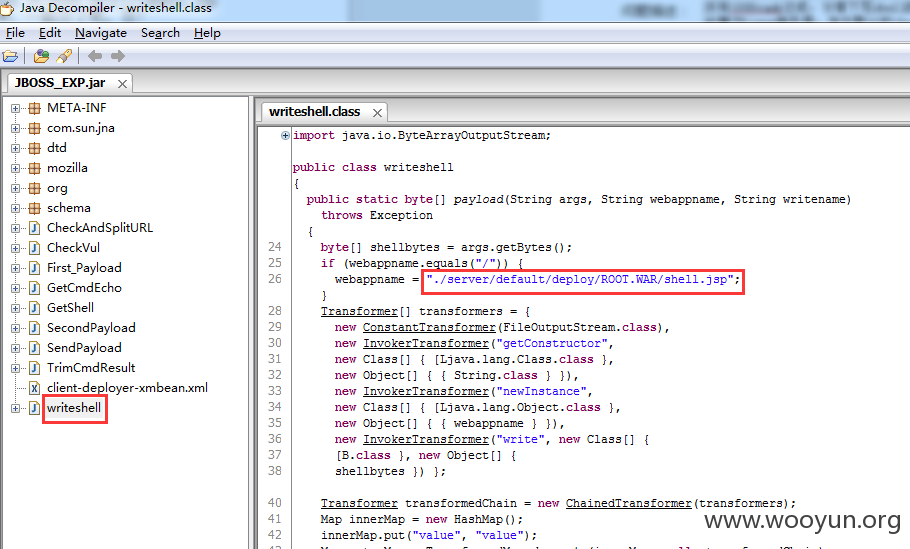Click the writeshell class file icon in tree

tap(35, 408)
